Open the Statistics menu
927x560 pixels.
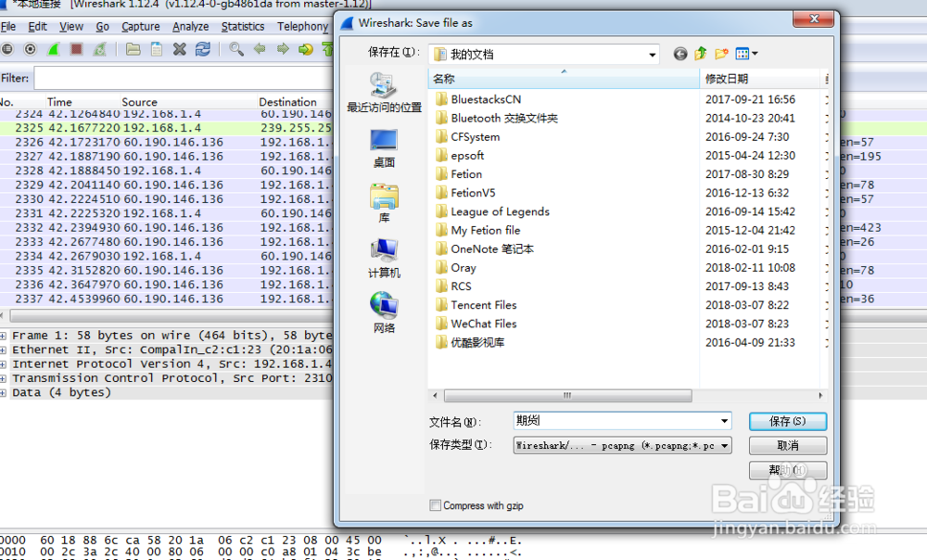tap(243, 27)
